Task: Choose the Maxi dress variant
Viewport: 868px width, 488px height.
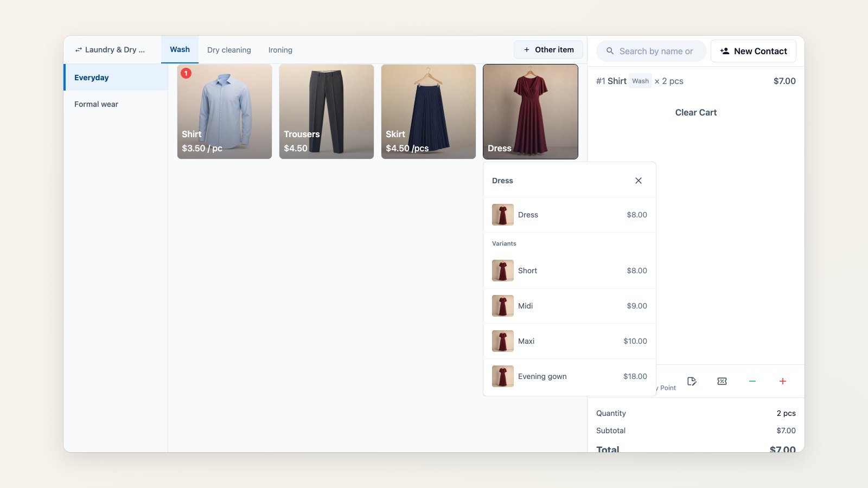Action: [570, 341]
